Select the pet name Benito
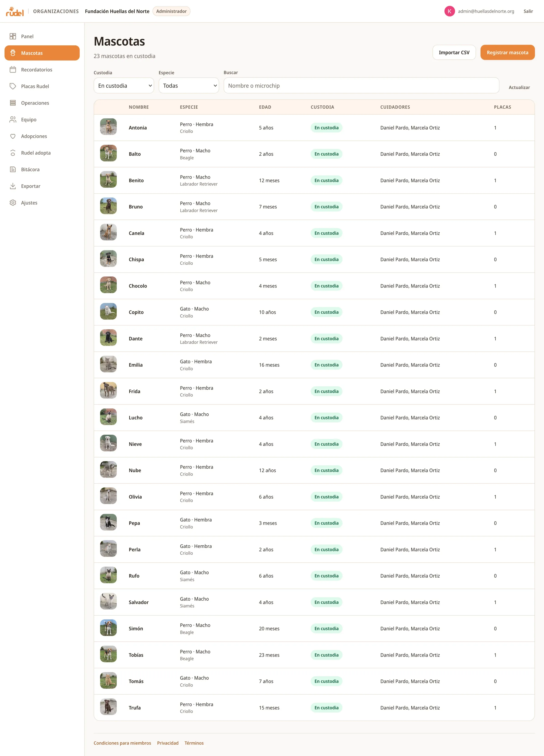Image resolution: width=544 pixels, height=756 pixels. pyautogui.click(x=136, y=180)
